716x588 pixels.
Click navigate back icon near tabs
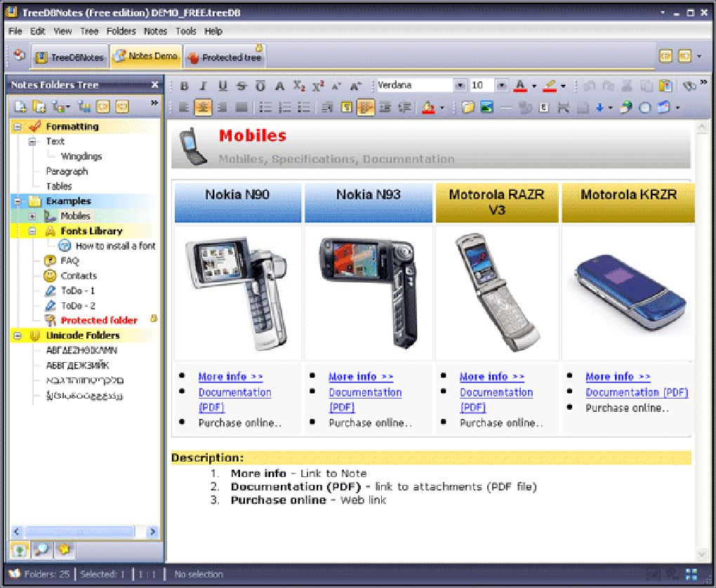click(x=666, y=56)
